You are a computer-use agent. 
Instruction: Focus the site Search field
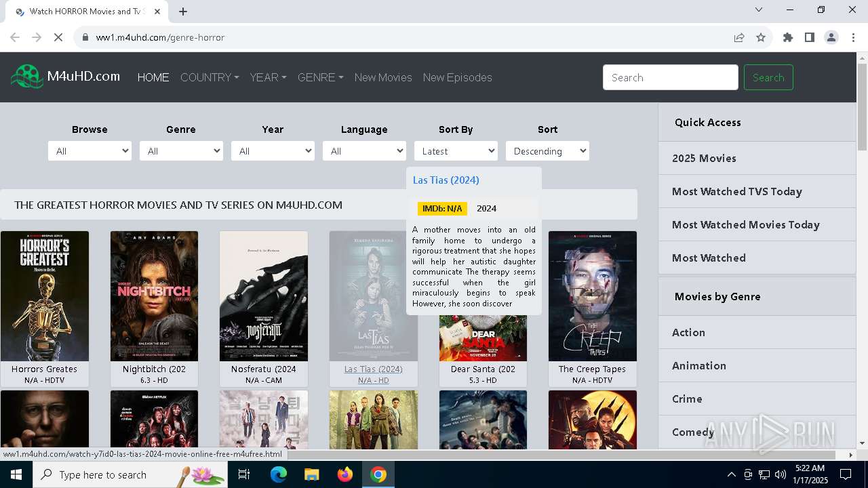click(670, 77)
